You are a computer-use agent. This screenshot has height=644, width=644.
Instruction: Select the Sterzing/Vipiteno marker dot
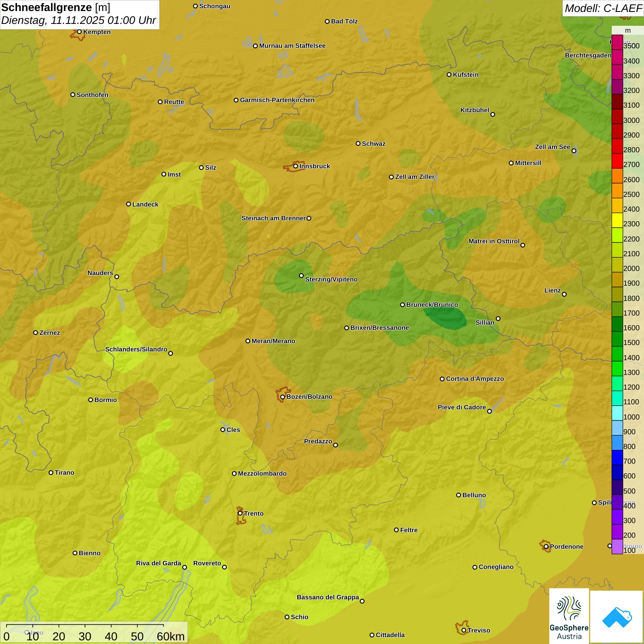click(x=301, y=276)
